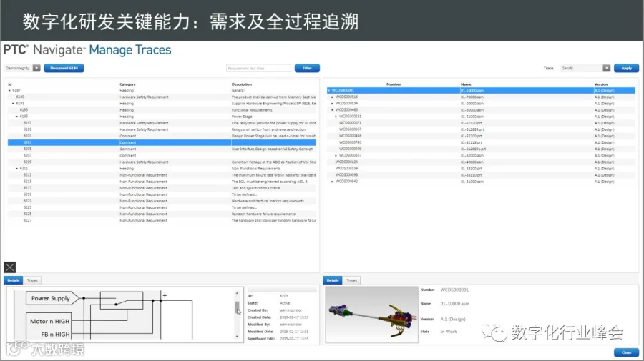Switch to Traces tab in requirements panel
The width and height of the screenshot is (644, 361).
coord(32,280)
